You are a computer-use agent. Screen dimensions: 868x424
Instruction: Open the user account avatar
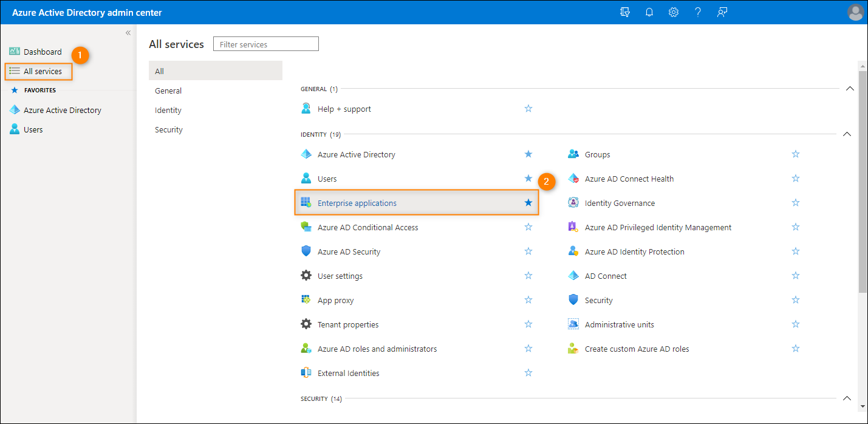point(855,12)
